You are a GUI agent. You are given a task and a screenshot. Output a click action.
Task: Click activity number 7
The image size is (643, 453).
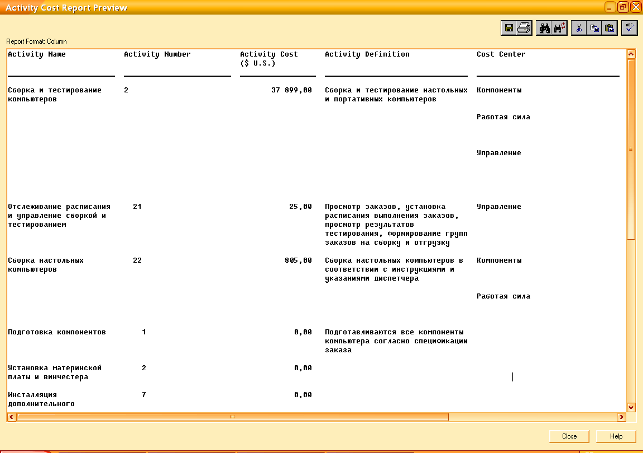click(144, 394)
